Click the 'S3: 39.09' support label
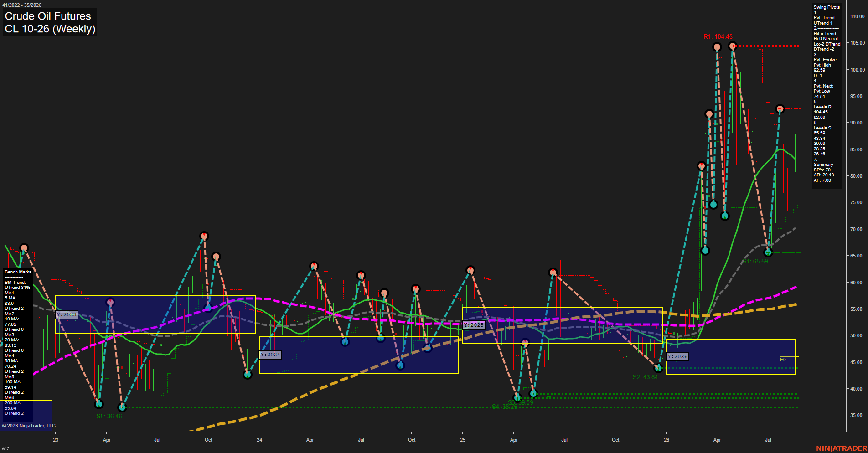 pyautogui.click(x=521, y=402)
